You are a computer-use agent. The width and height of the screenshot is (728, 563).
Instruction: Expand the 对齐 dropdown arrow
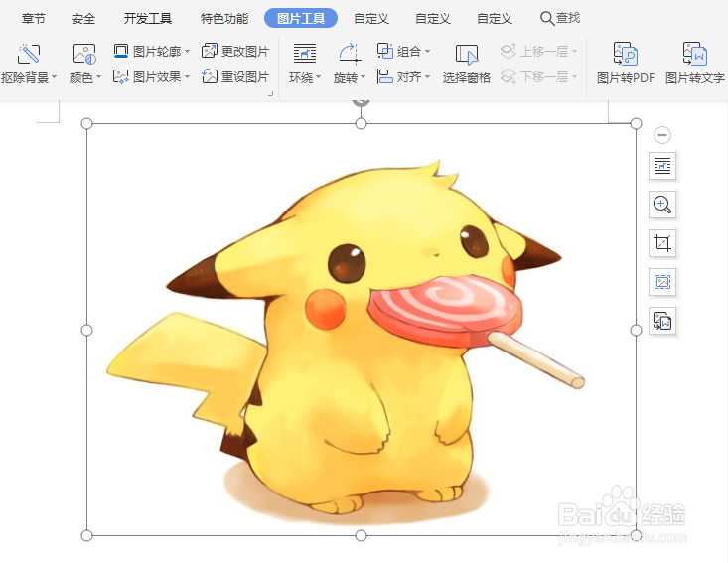[427, 77]
